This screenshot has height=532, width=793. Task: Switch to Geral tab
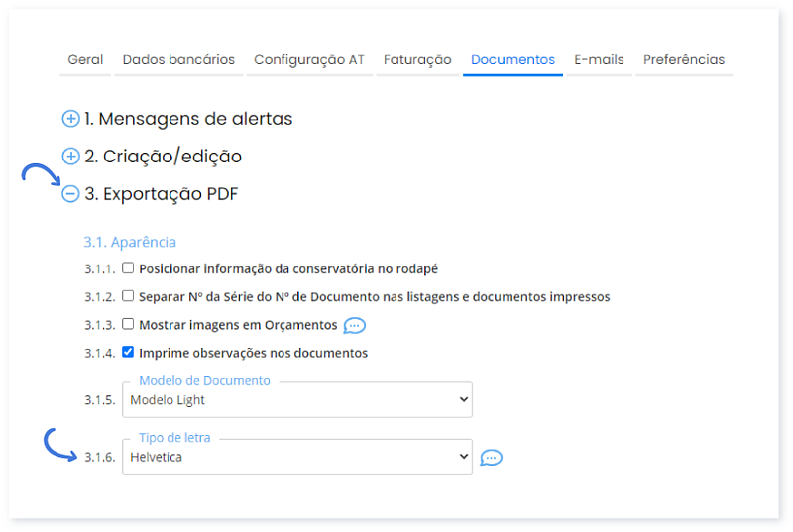(x=85, y=60)
